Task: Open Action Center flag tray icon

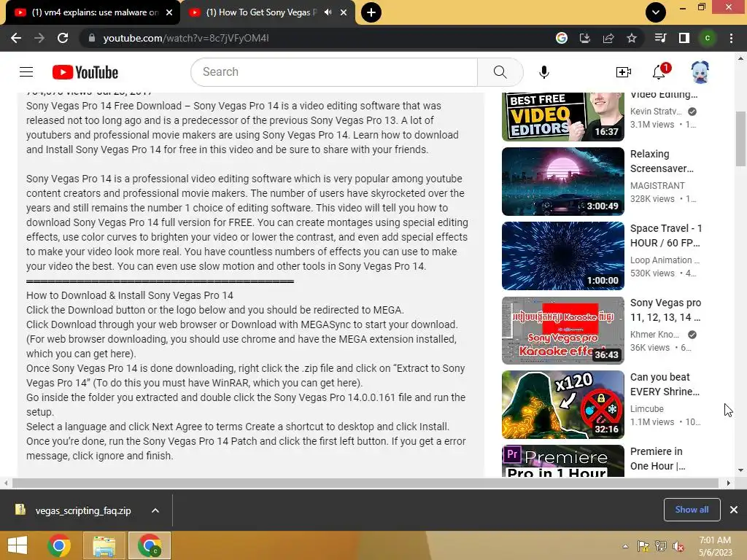Action: [643, 546]
